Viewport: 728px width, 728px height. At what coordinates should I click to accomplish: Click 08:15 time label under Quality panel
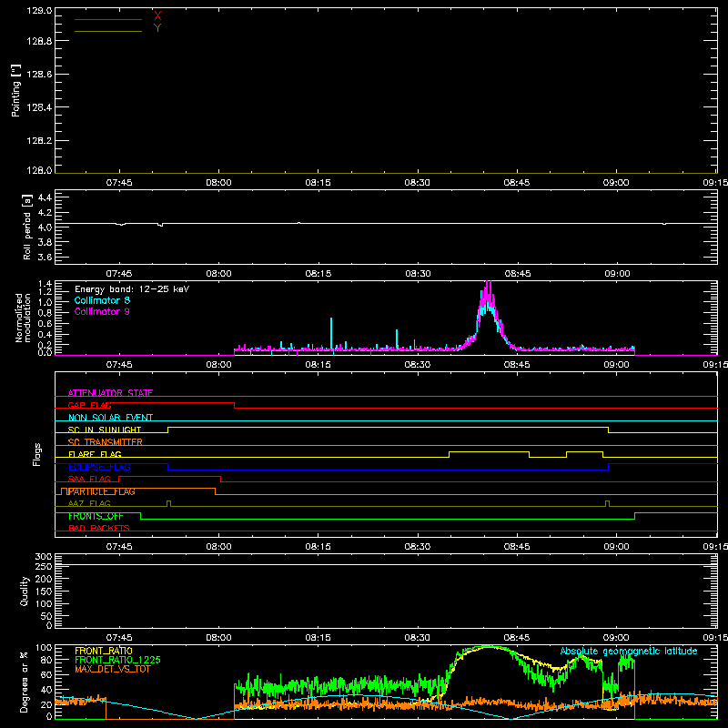(318, 638)
